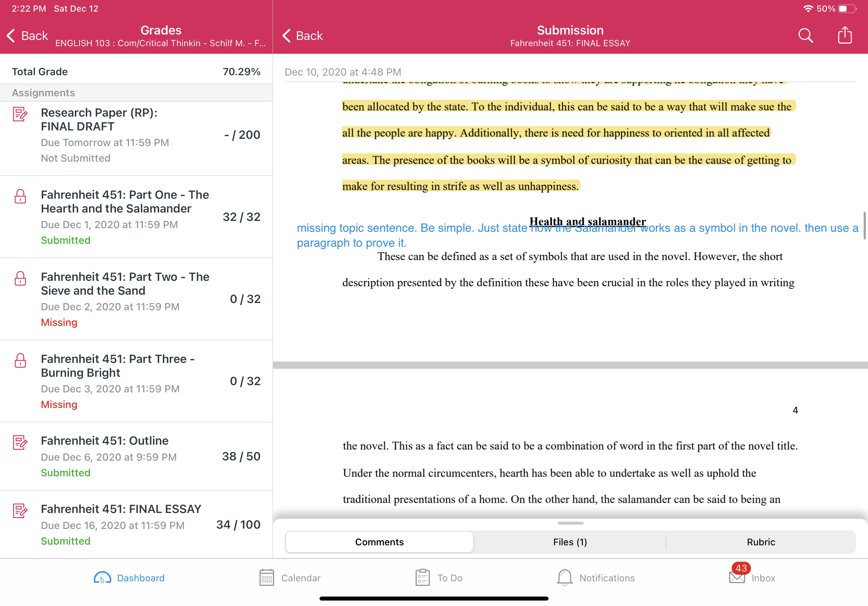The width and height of the screenshot is (868, 606).
Task: Tap page number 4 in the document
Action: [x=795, y=410]
